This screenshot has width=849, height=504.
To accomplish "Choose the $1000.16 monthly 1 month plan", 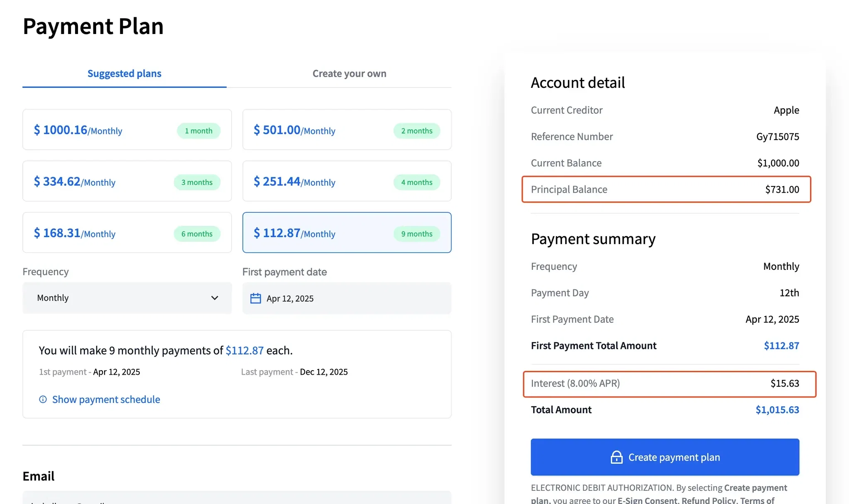I will click(x=127, y=130).
